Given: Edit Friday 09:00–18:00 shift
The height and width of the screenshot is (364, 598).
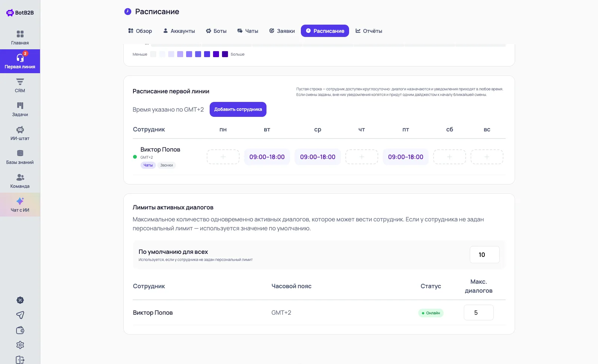Looking at the screenshot, I should pyautogui.click(x=406, y=157).
